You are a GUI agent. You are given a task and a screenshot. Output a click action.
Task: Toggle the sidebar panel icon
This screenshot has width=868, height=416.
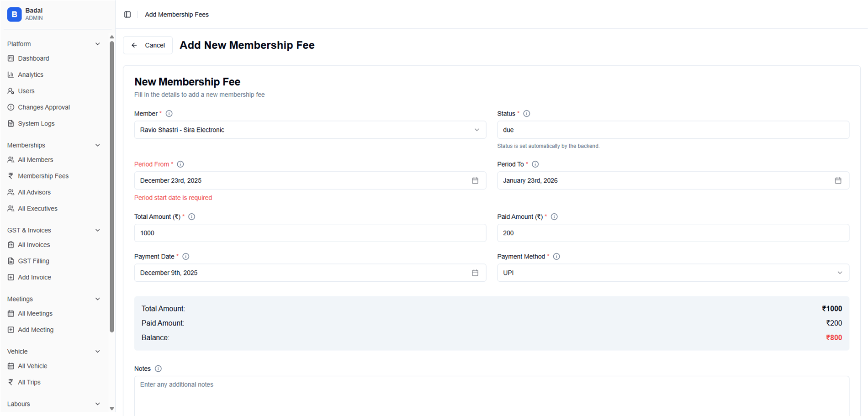point(127,15)
